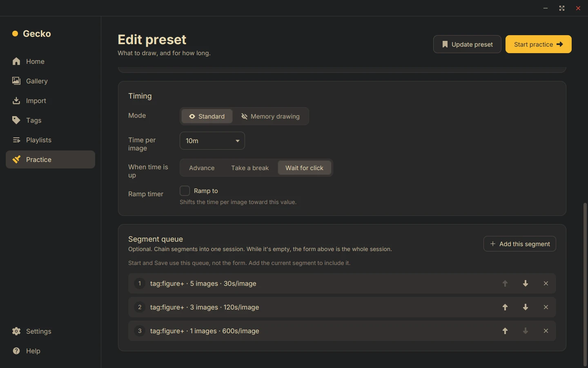588x368 pixels.
Task: Click the bookmark icon in Update preset
Action: 445,44
